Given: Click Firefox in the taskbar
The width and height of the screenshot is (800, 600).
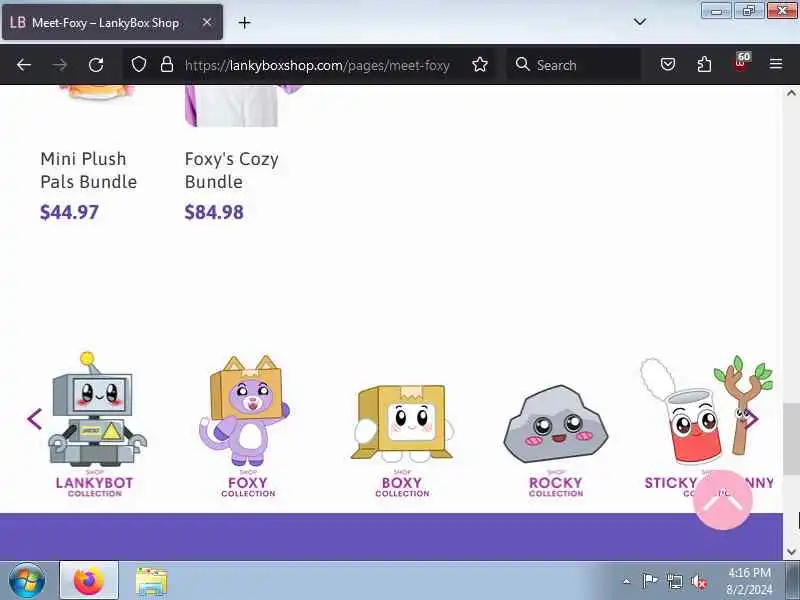Looking at the screenshot, I should (x=89, y=580).
